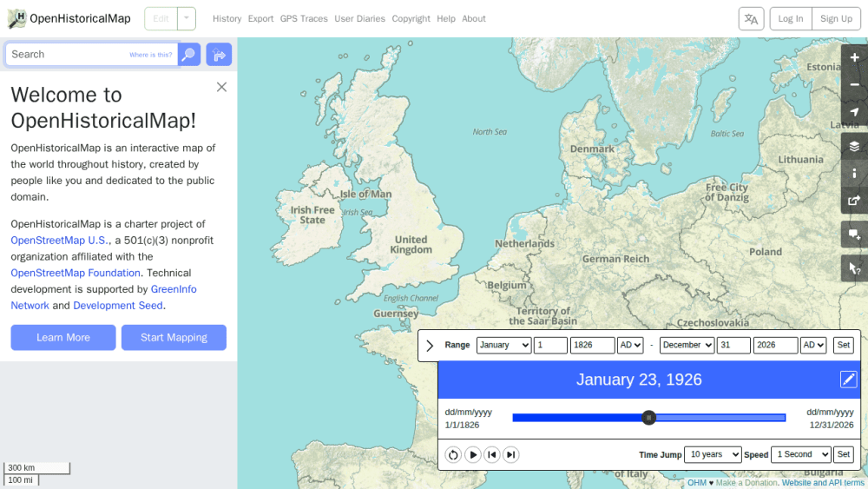Show my location on map
This screenshot has height=489, width=868.
click(854, 112)
